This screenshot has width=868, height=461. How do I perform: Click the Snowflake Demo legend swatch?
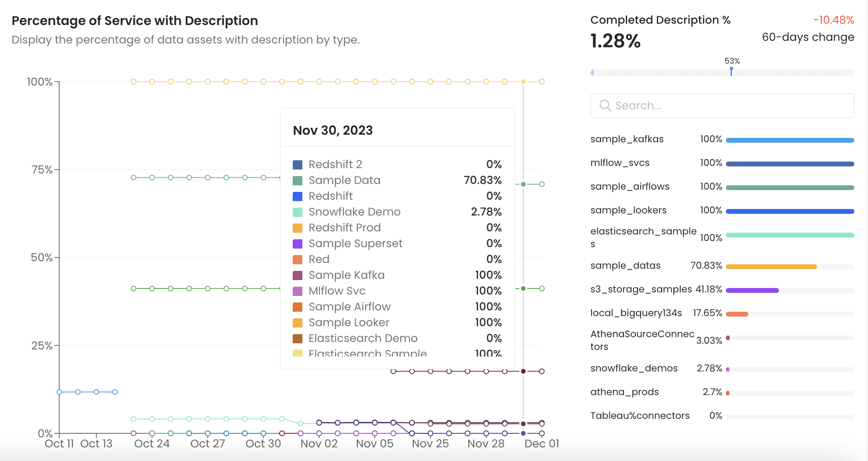point(298,212)
